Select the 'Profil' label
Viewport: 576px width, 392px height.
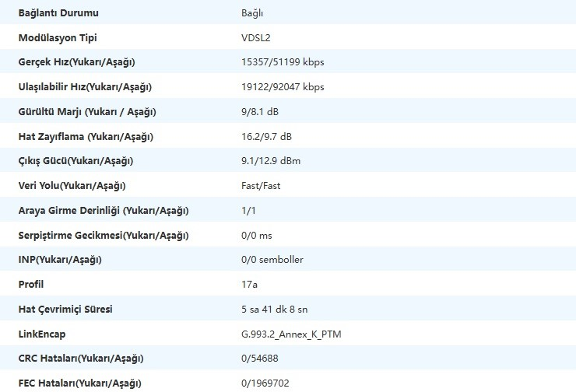point(31,285)
